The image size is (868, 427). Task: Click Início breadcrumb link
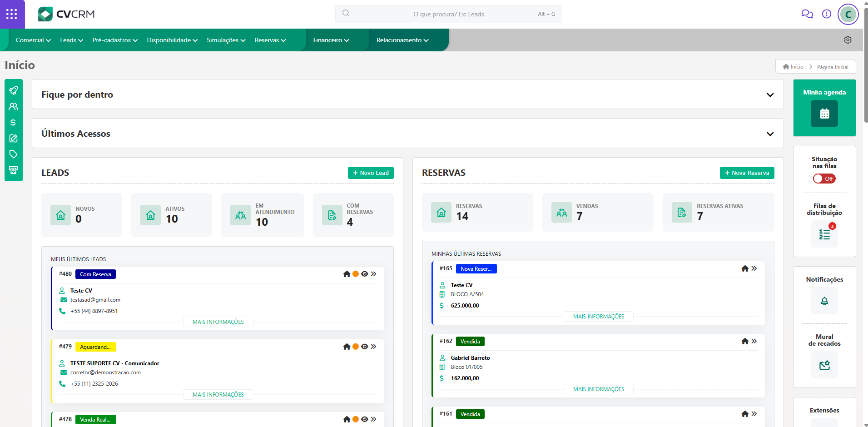[794, 67]
